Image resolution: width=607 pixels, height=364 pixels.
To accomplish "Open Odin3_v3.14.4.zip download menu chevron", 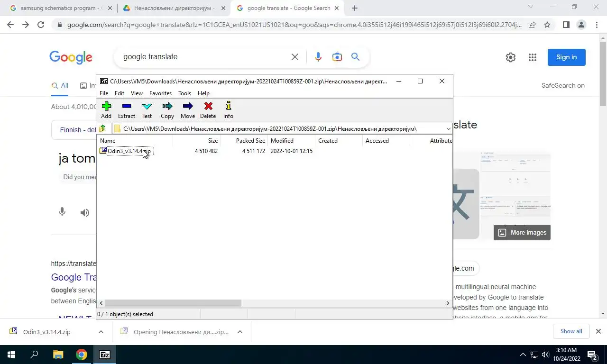I will tap(101, 332).
